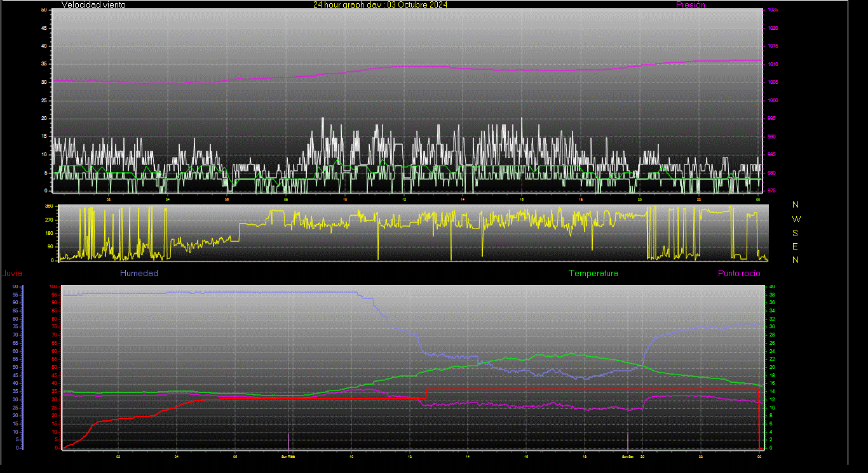Click green temperature axis value 40

[x=772, y=287]
